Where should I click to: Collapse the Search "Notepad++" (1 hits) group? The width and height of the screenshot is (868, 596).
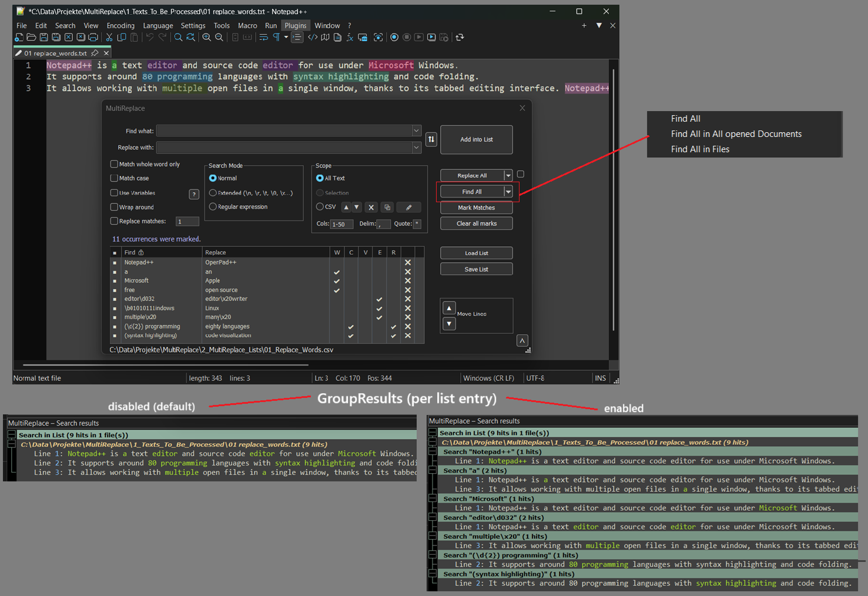click(x=433, y=452)
